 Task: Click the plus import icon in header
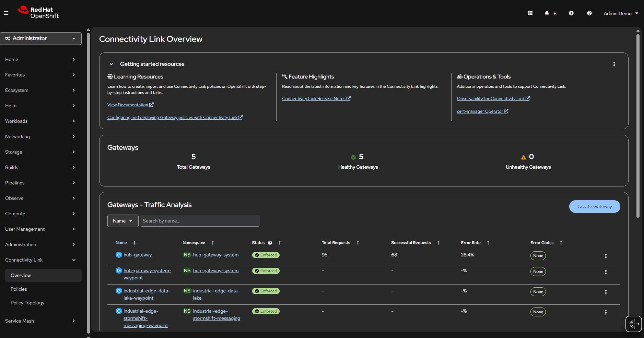571,13
